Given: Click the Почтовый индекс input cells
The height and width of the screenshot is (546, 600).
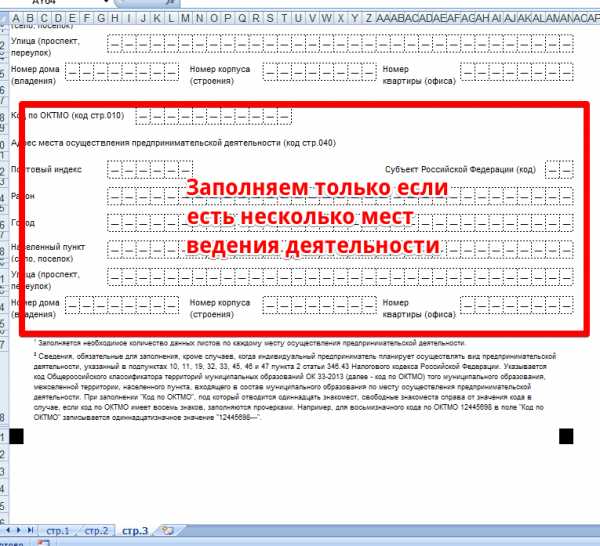Looking at the screenshot, I should 150,170.
